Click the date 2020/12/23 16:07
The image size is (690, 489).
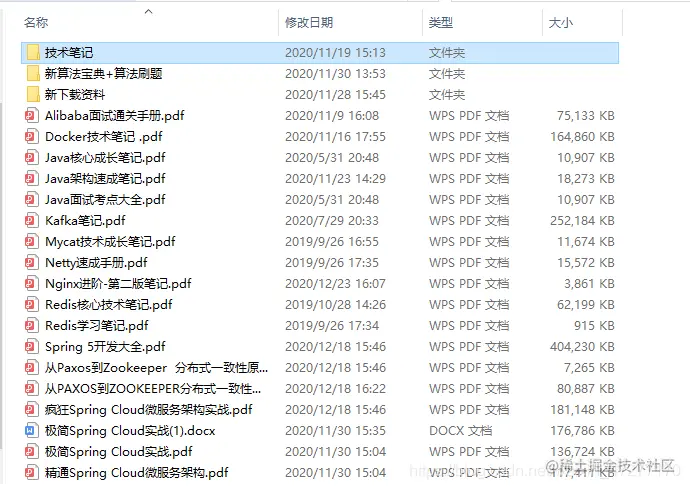pos(335,283)
